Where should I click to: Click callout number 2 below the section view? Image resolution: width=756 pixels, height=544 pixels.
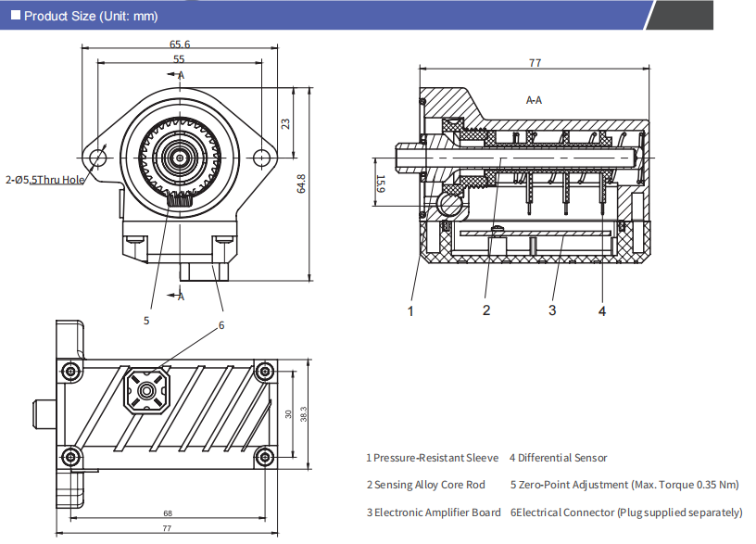point(486,310)
